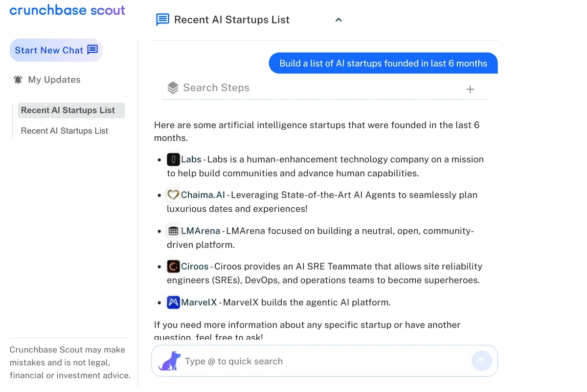The image size is (587, 392).
Task: Open the MarvelX company link
Action: 199,302
